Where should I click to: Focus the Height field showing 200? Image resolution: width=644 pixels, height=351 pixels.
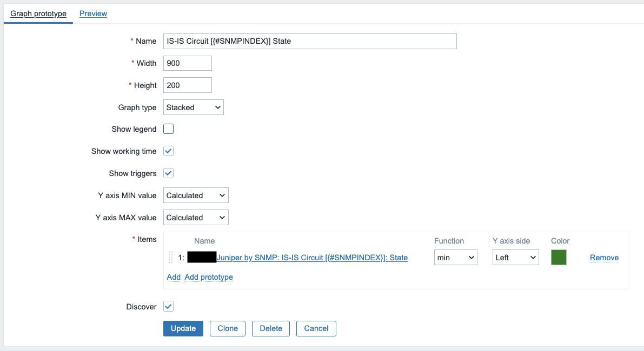188,85
